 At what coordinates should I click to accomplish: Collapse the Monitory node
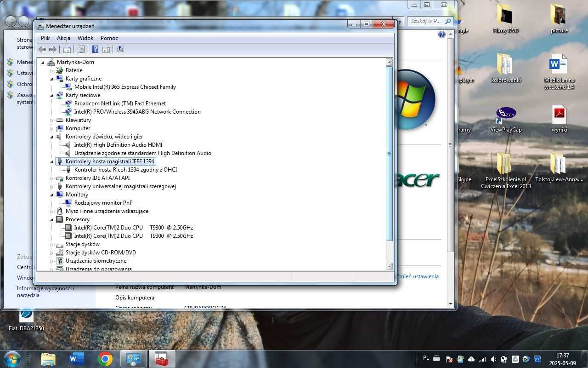[x=52, y=195]
